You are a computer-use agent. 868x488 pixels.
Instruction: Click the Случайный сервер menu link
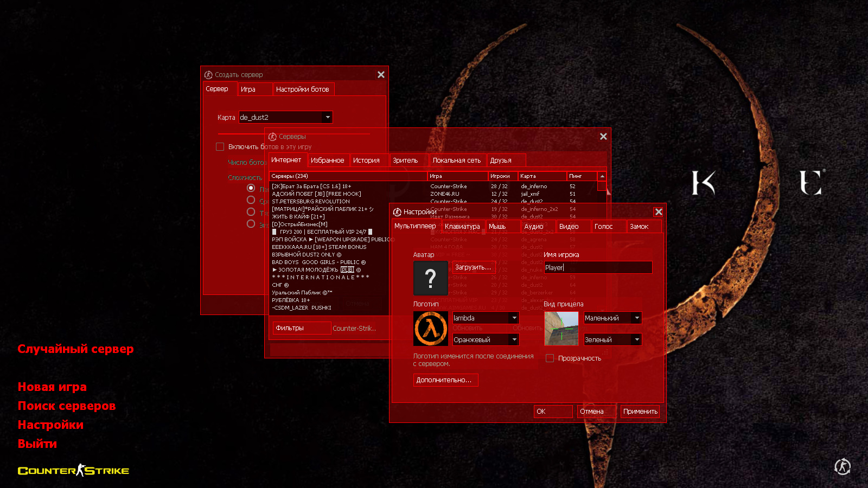coord(75,349)
